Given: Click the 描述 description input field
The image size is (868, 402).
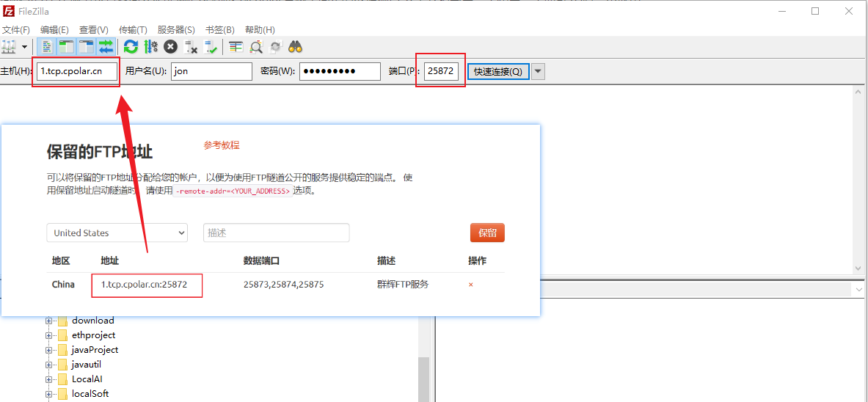Looking at the screenshot, I should pyautogui.click(x=276, y=233).
